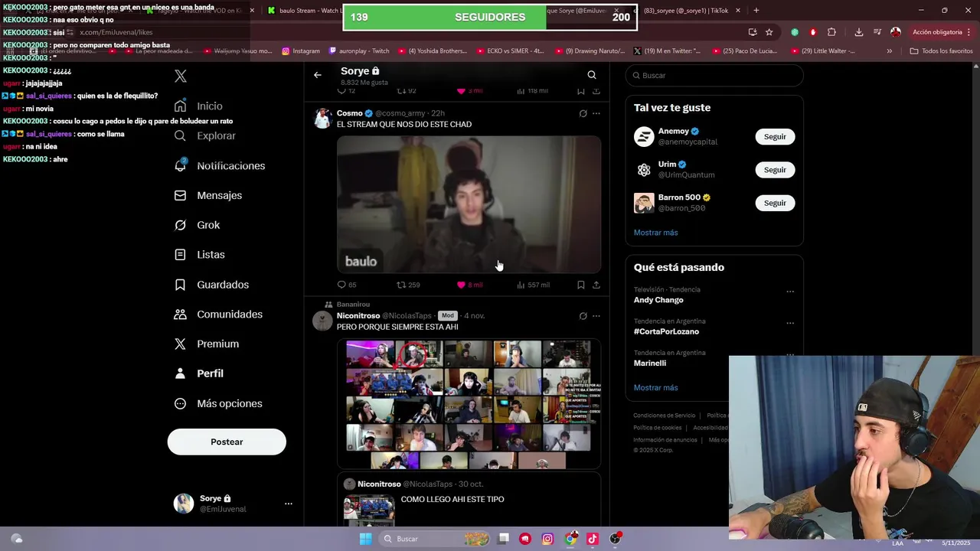View analytics 557 mil on Cosmo's post
Image resolution: width=980 pixels, height=551 pixels.
pyautogui.click(x=533, y=285)
